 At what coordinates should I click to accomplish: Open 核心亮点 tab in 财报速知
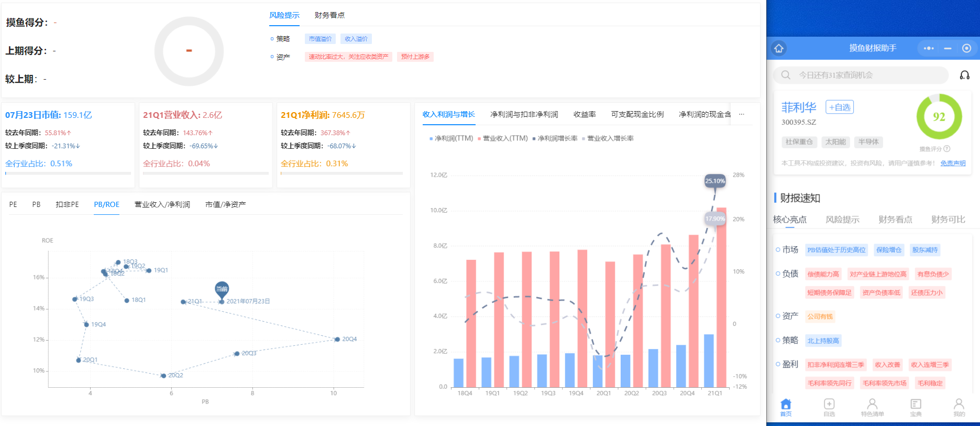pos(790,220)
